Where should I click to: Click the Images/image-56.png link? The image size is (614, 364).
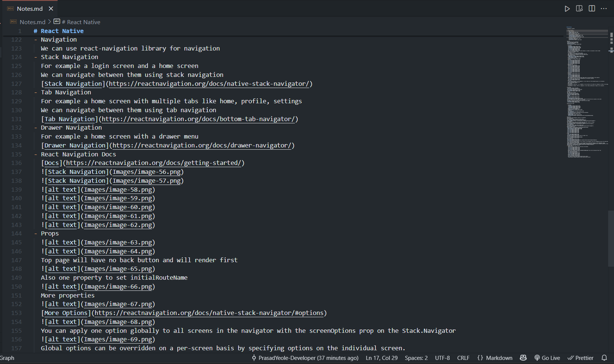click(x=145, y=172)
